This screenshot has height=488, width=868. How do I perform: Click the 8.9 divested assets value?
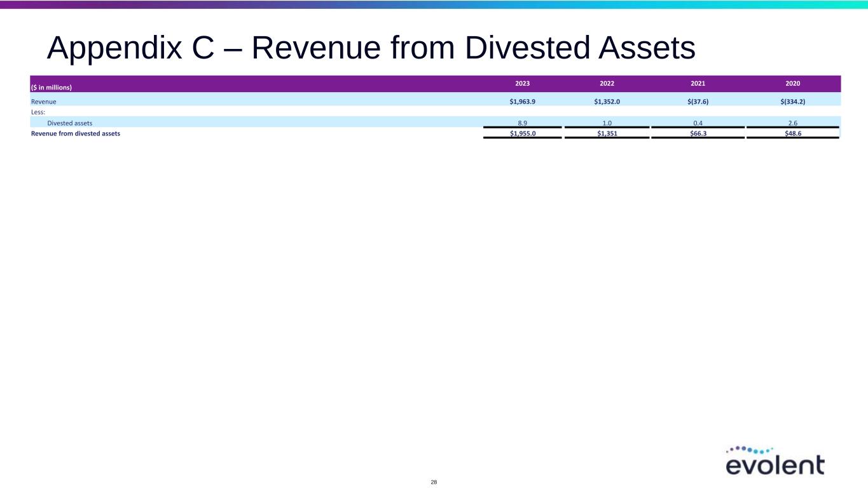click(522, 123)
